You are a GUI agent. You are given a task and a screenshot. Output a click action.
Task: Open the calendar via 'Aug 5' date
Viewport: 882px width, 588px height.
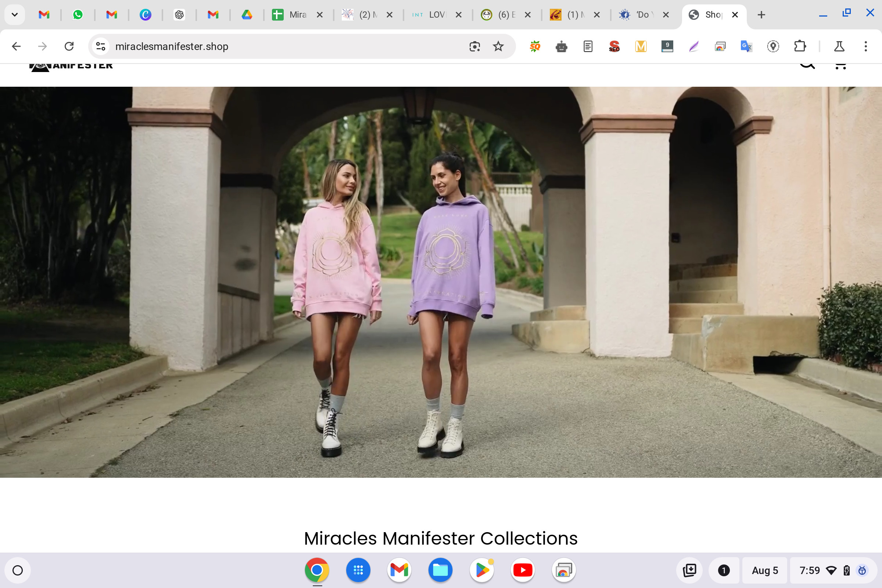click(765, 570)
